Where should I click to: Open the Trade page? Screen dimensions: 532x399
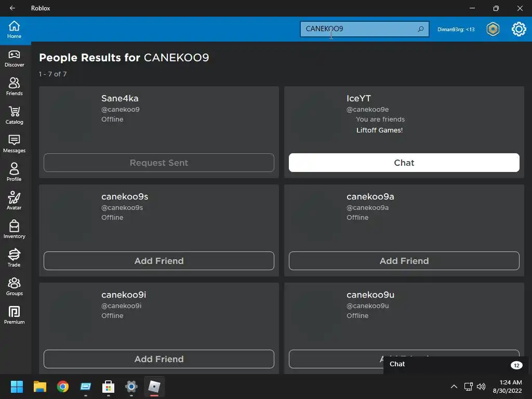pos(14,258)
